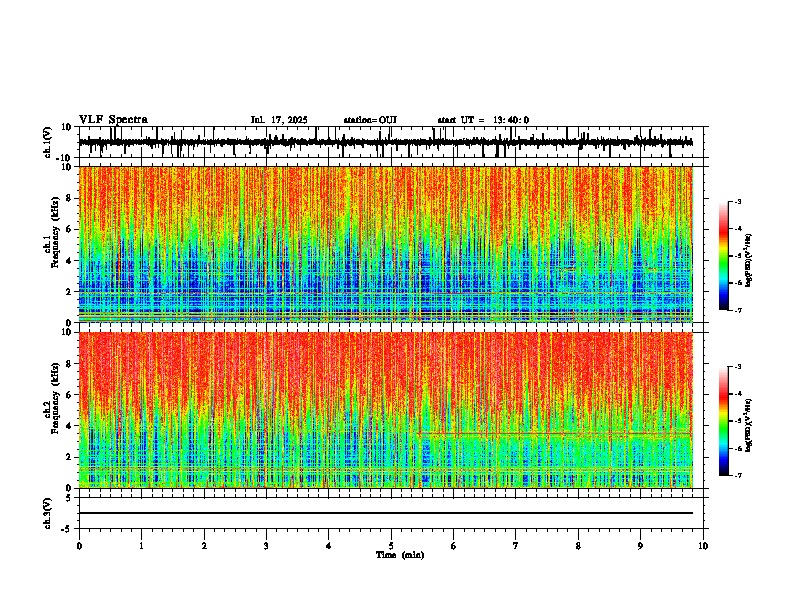Image resolution: width=792 pixels, height=612 pixels.
Task: Click the "5" tick on the time axis
Action: [391, 546]
